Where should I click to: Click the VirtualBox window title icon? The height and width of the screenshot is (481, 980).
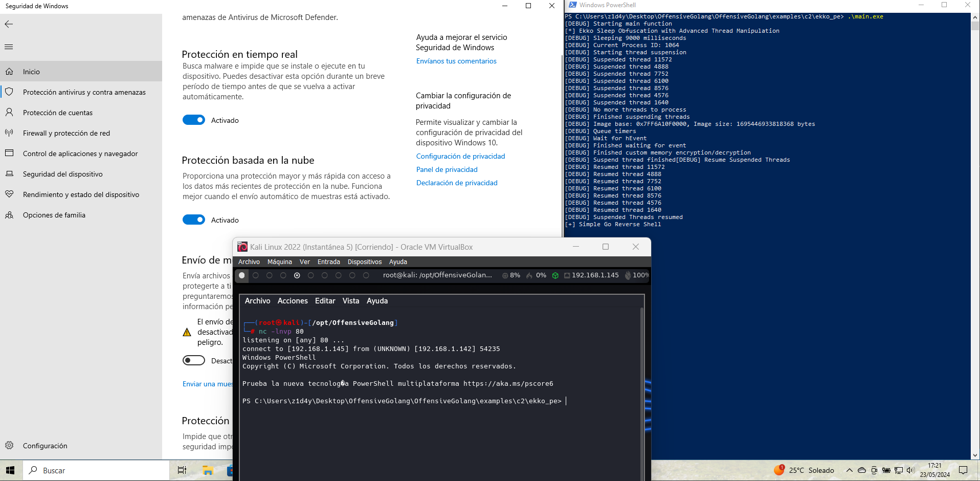coord(242,247)
